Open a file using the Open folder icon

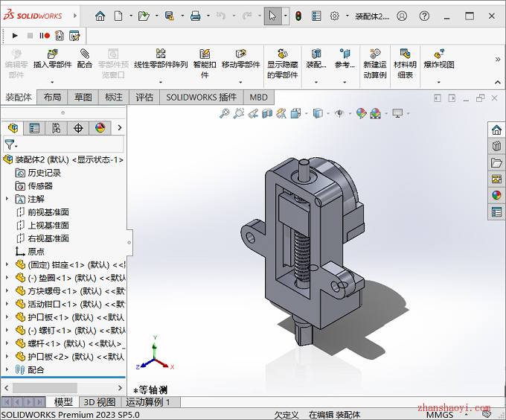[144, 16]
